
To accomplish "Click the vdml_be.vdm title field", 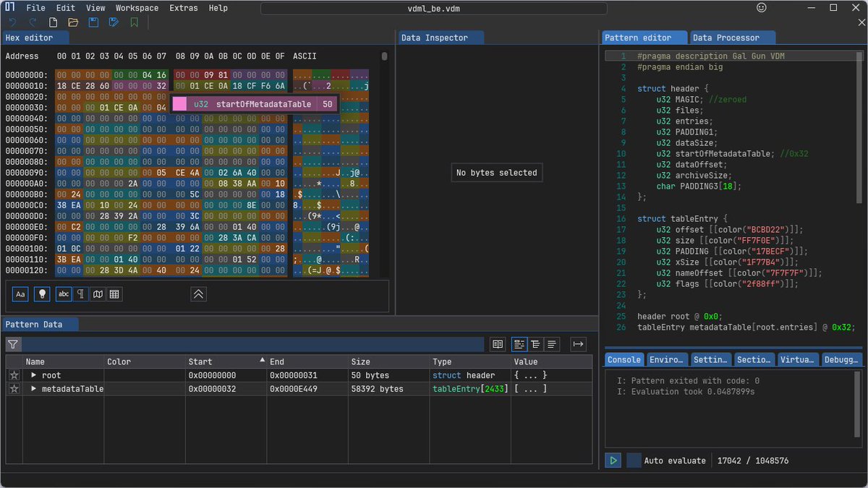I will (434, 8).
